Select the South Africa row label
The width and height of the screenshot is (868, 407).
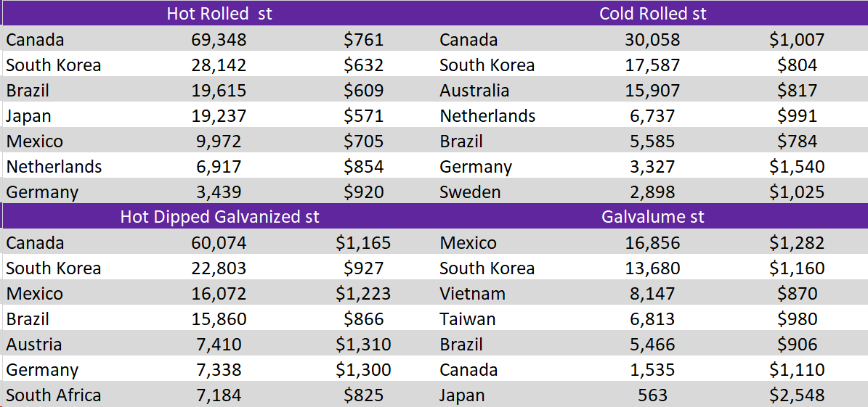54,395
